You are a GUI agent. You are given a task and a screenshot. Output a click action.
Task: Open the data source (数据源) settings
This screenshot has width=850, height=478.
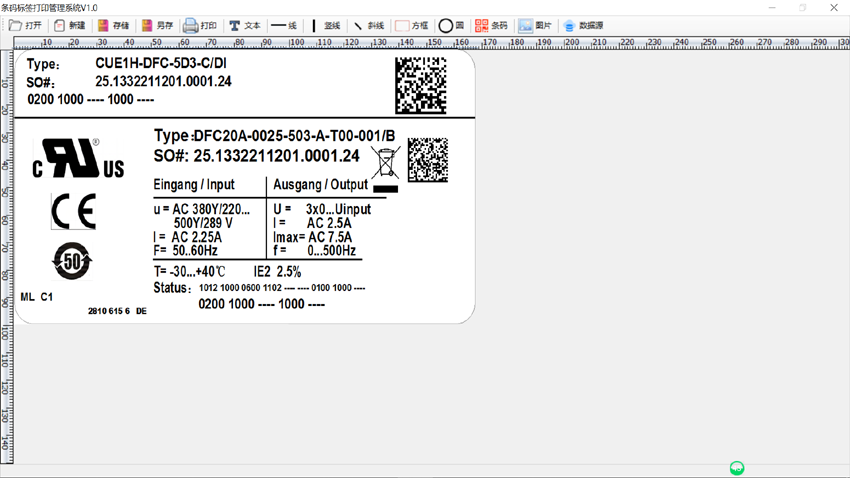coord(583,26)
